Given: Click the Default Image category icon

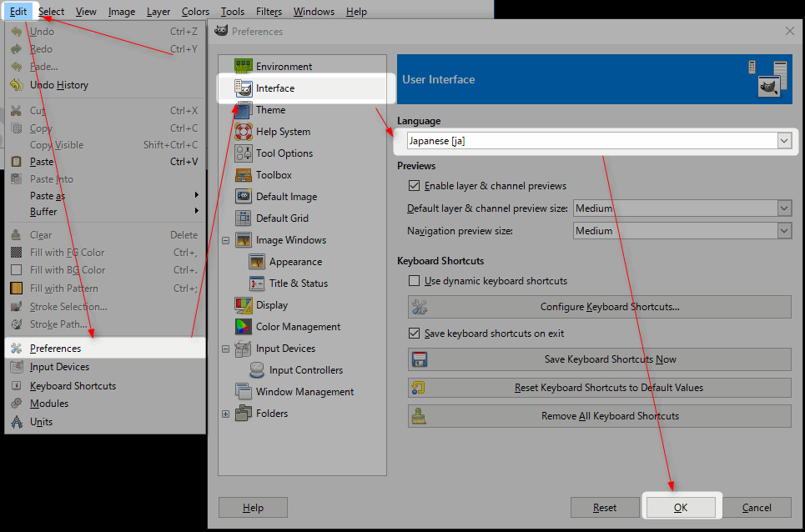Looking at the screenshot, I should coord(244,197).
